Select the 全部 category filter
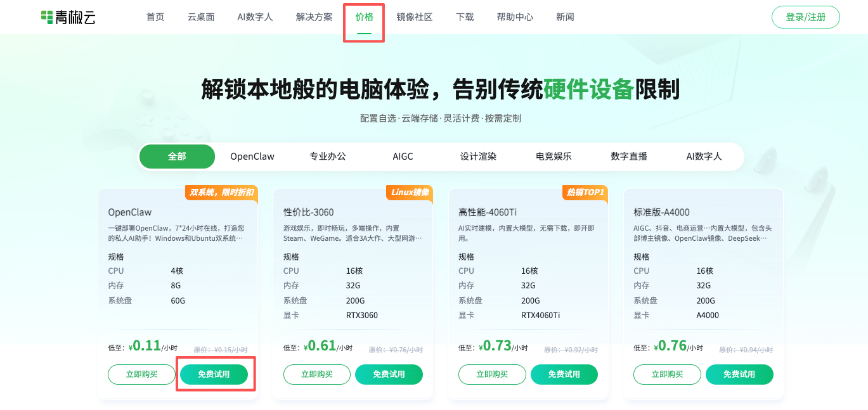 tap(177, 157)
